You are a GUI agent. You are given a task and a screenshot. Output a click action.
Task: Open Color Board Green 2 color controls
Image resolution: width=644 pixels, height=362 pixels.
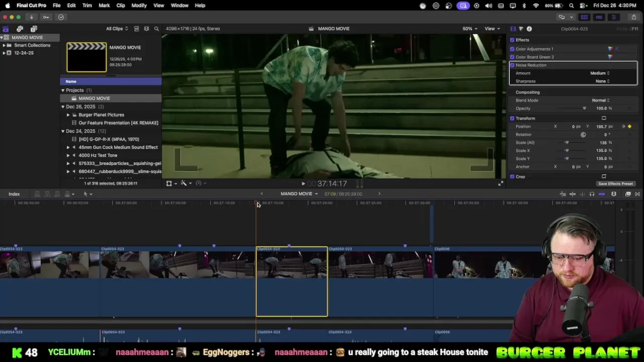[610, 57]
